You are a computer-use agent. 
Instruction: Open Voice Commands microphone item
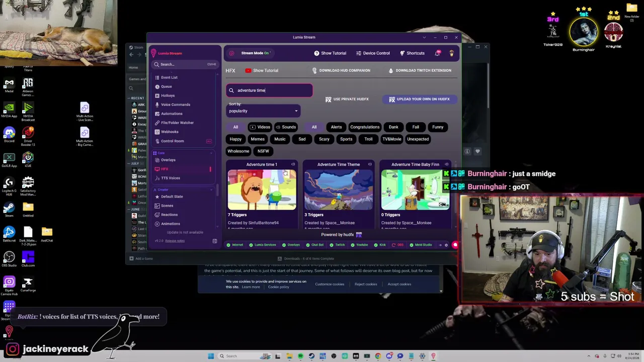pos(175,105)
